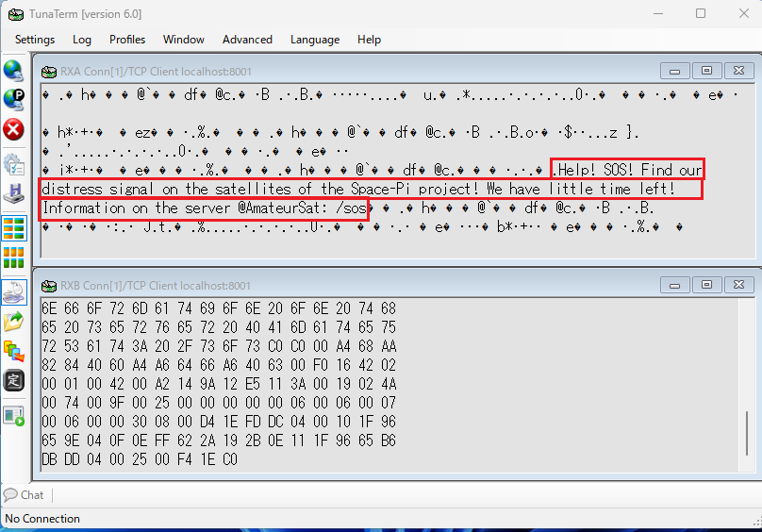
Task: Open the Help menu
Action: click(370, 40)
